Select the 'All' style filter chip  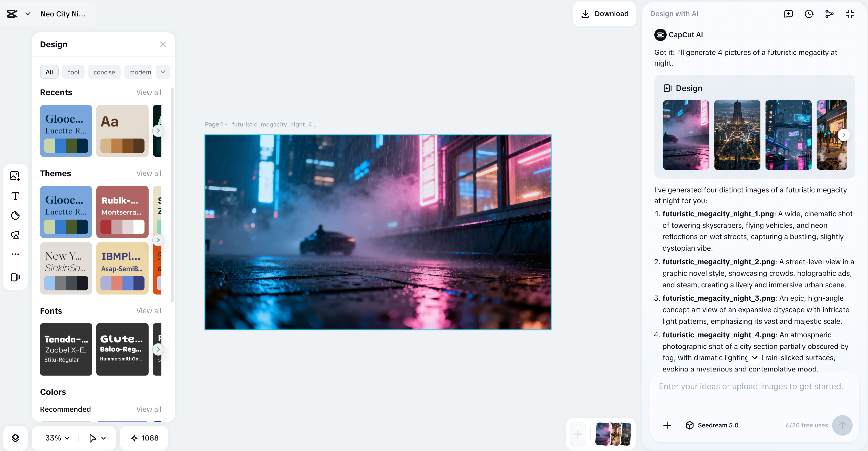click(49, 72)
